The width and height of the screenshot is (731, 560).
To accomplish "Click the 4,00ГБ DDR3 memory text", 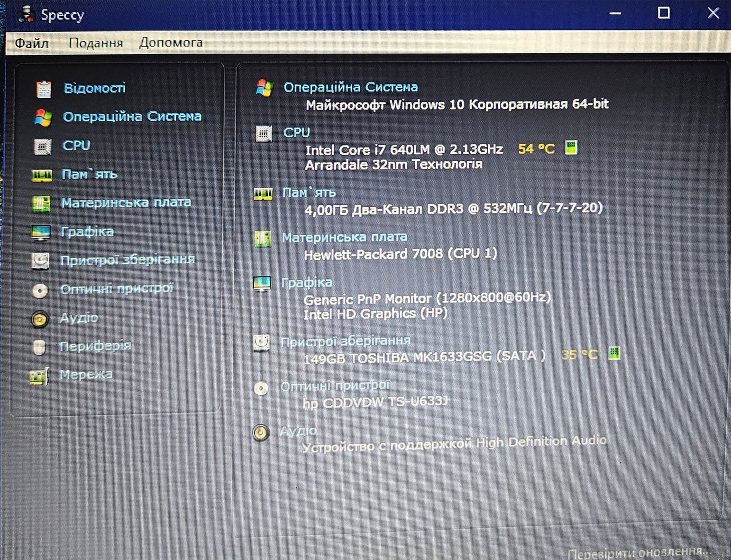I will pos(453,208).
